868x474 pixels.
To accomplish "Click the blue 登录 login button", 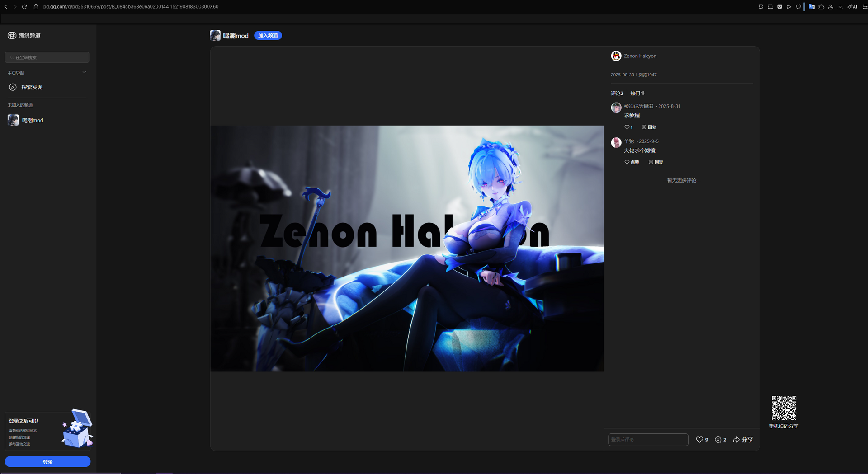I will pos(47,462).
